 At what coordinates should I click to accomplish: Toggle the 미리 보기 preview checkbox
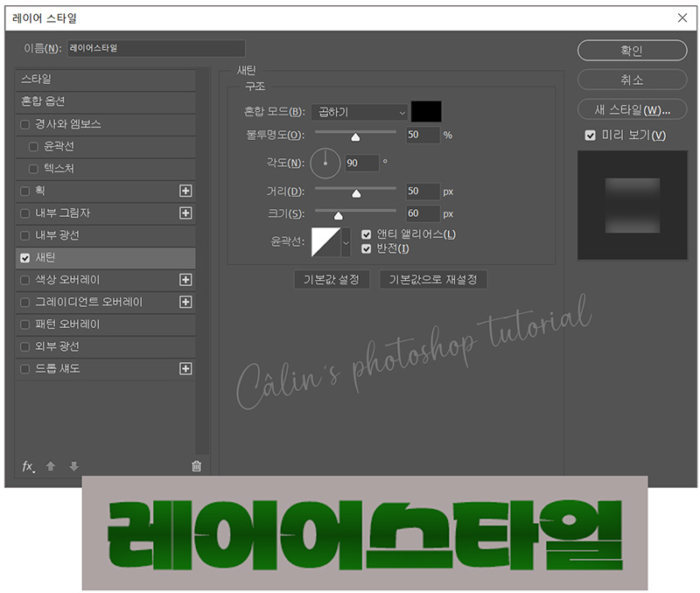point(590,136)
